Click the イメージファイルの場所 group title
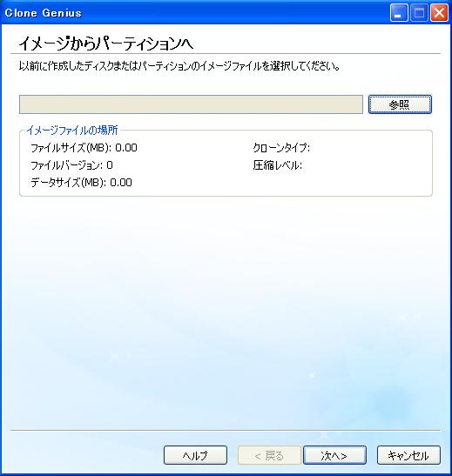Screen dimensions: 452x476 coord(72,131)
